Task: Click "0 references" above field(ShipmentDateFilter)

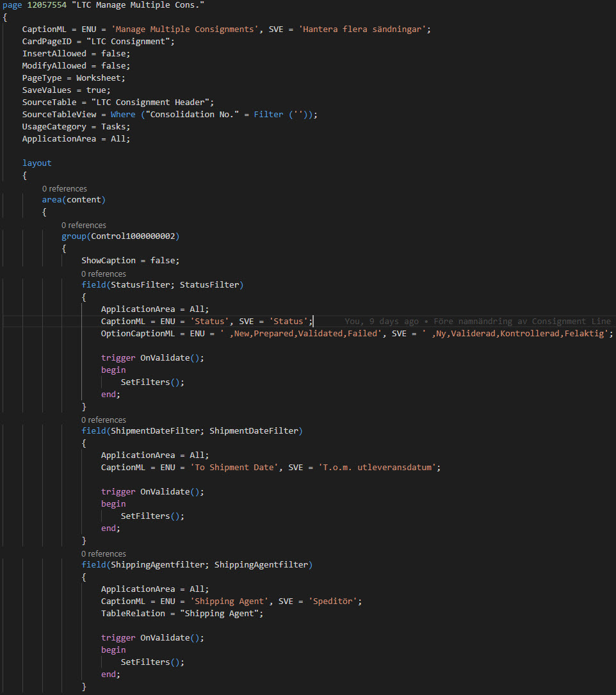Action: [x=103, y=420]
